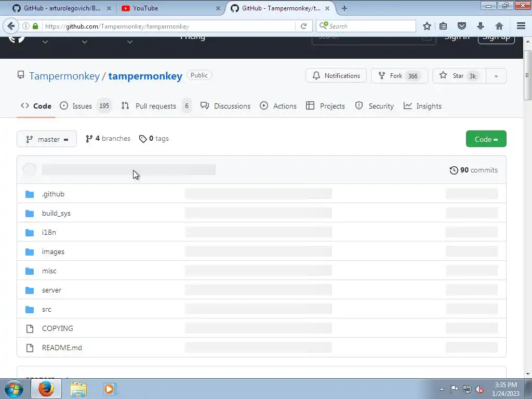Star the tampermonkey repository

click(x=459, y=76)
